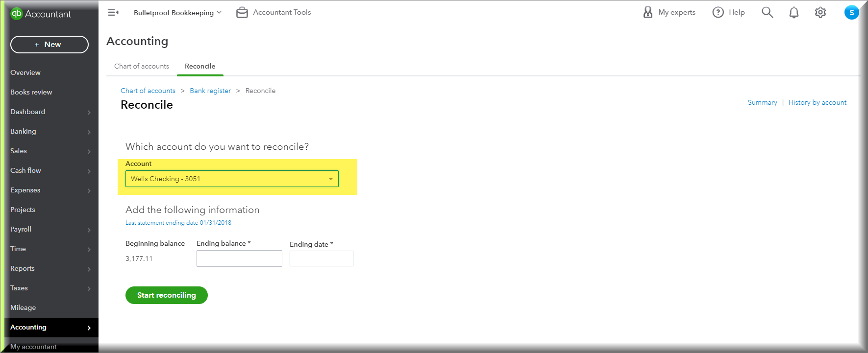The image size is (868, 353).
Task: Open the Help question mark icon
Action: (718, 12)
